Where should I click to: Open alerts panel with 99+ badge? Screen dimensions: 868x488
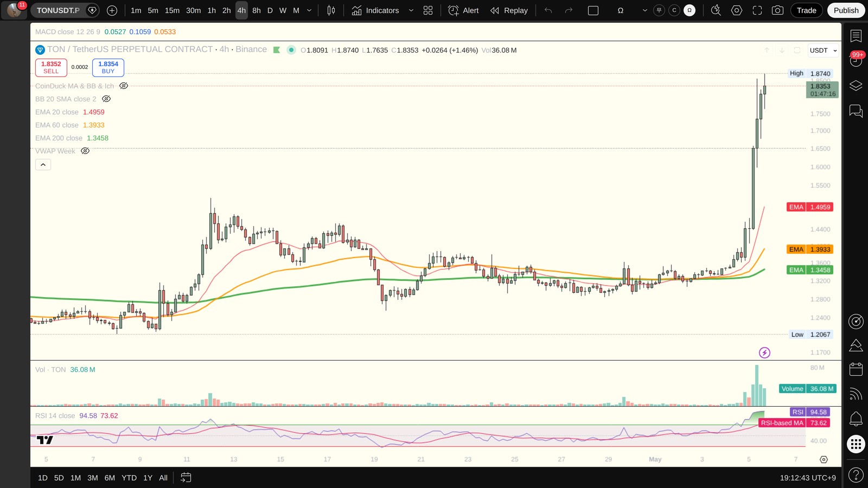click(x=856, y=60)
